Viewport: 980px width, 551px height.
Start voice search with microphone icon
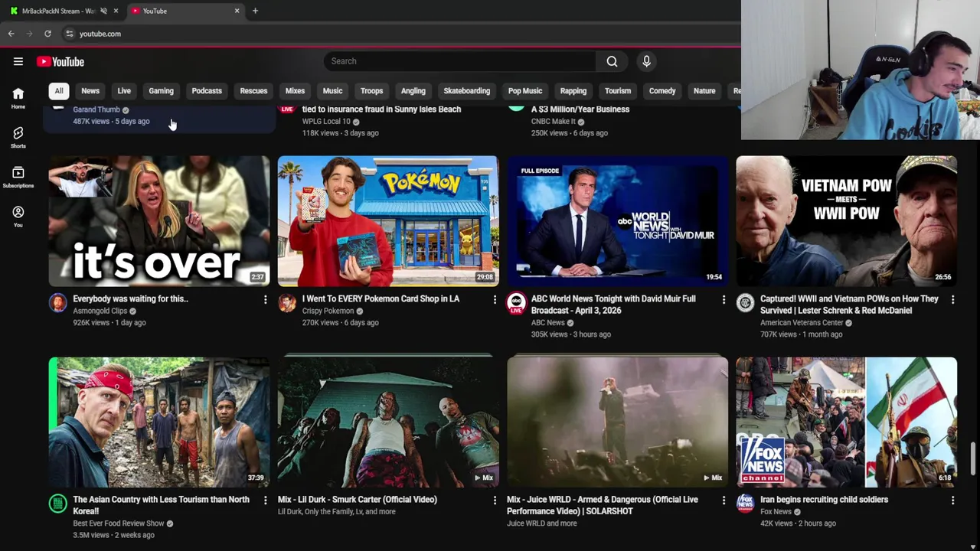[646, 61]
